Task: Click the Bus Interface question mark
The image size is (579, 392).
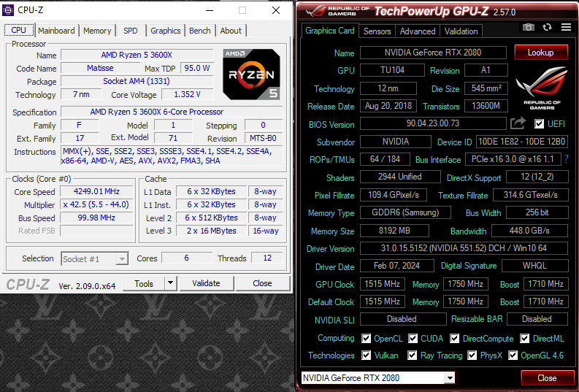Action: coord(566,159)
